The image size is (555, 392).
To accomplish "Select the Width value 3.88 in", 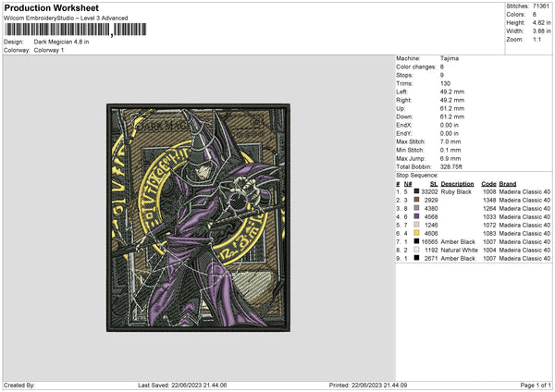I will tap(541, 31).
